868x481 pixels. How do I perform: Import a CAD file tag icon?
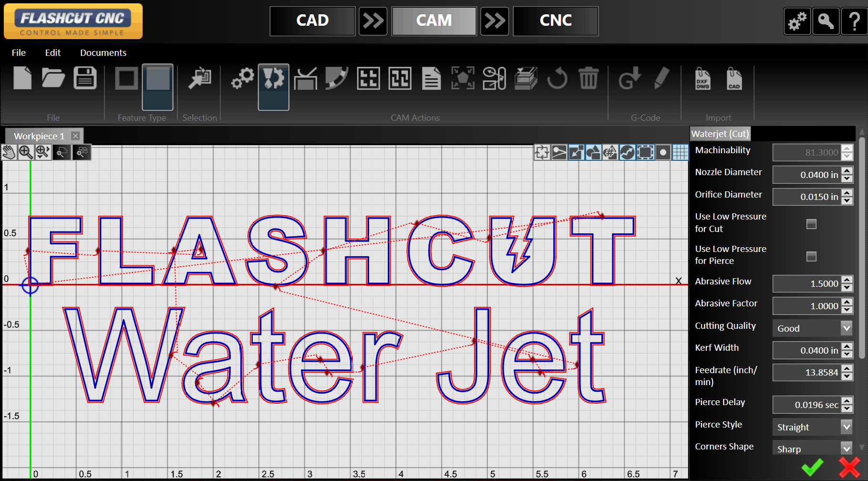[x=734, y=78]
